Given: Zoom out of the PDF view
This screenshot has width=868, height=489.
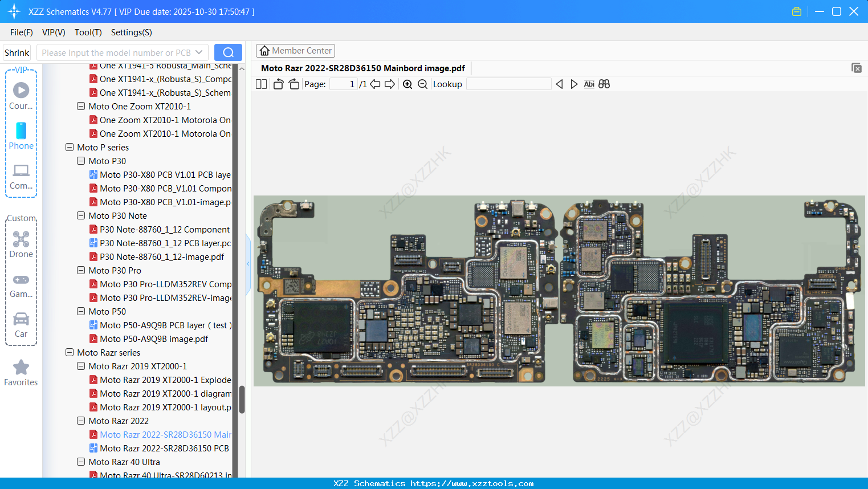Looking at the screenshot, I should click(x=422, y=84).
